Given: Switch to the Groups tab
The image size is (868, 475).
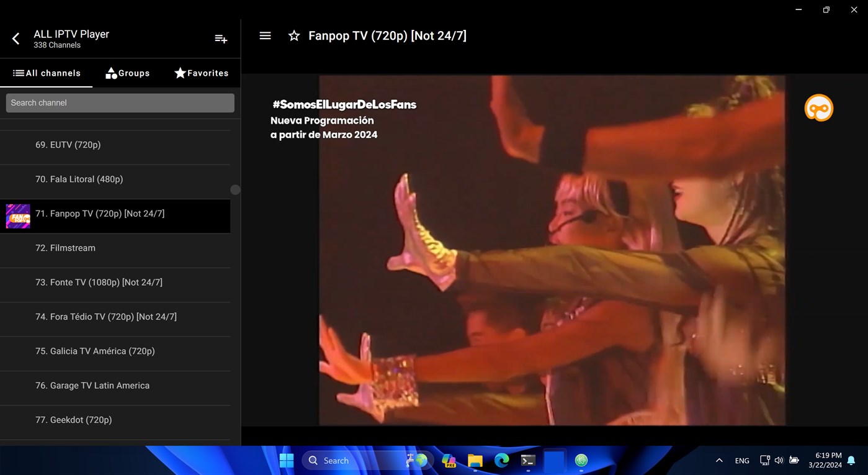Looking at the screenshot, I should click(127, 73).
